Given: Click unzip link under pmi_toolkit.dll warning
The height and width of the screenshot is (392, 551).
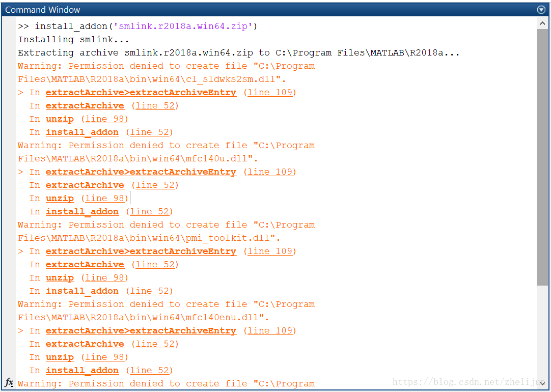Looking at the screenshot, I should tap(60, 278).
